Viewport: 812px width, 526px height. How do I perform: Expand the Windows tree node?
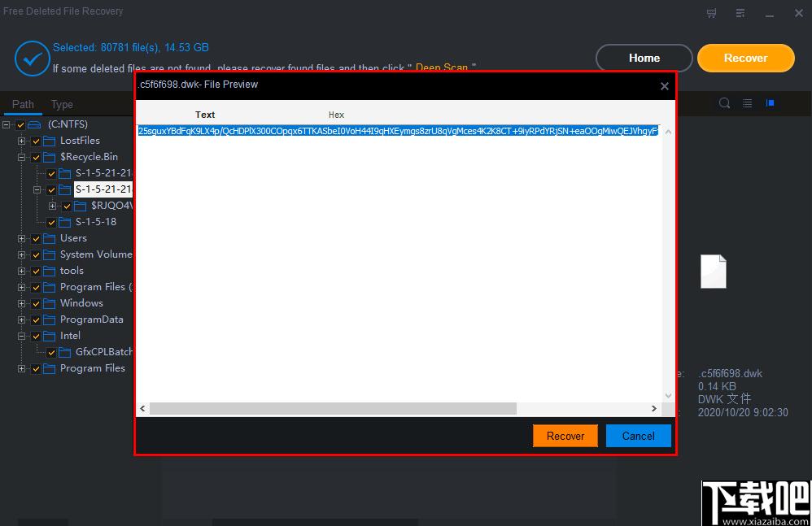pos(21,303)
